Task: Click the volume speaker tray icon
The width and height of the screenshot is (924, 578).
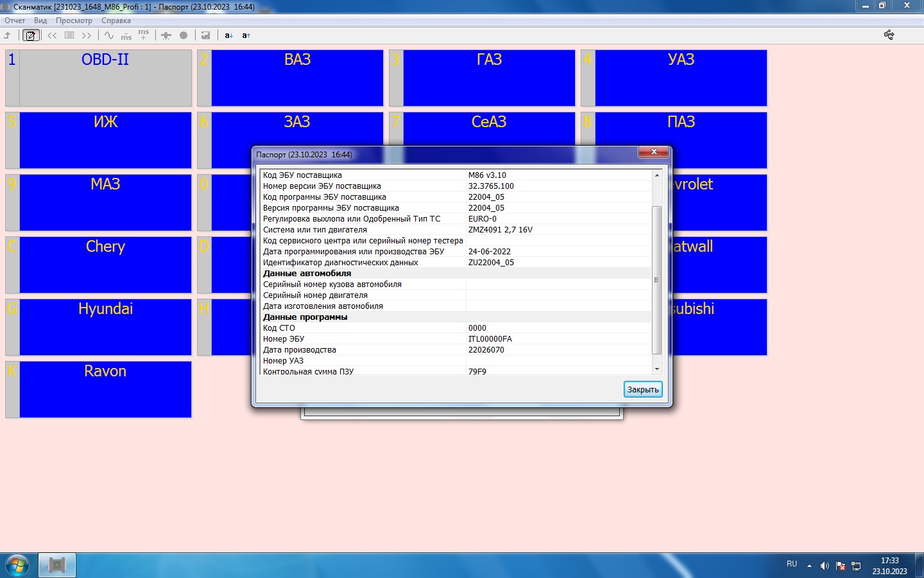Action: tap(825, 566)
